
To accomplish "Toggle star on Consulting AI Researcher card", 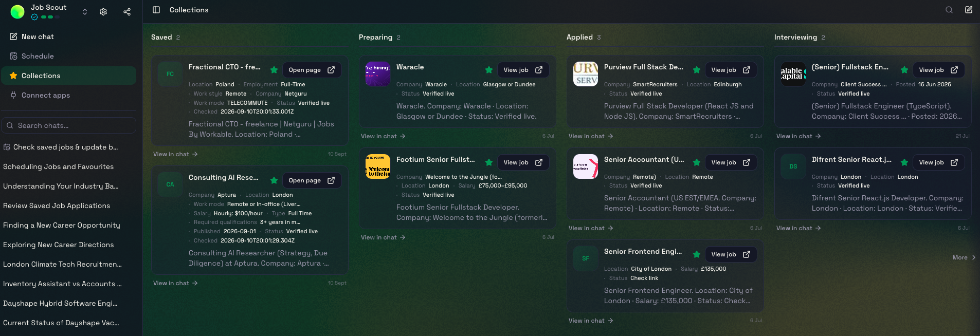I will coord(274,180).
